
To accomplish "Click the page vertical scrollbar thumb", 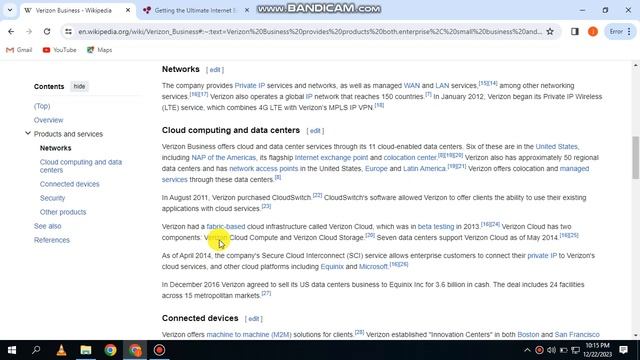I will [636, 158].
